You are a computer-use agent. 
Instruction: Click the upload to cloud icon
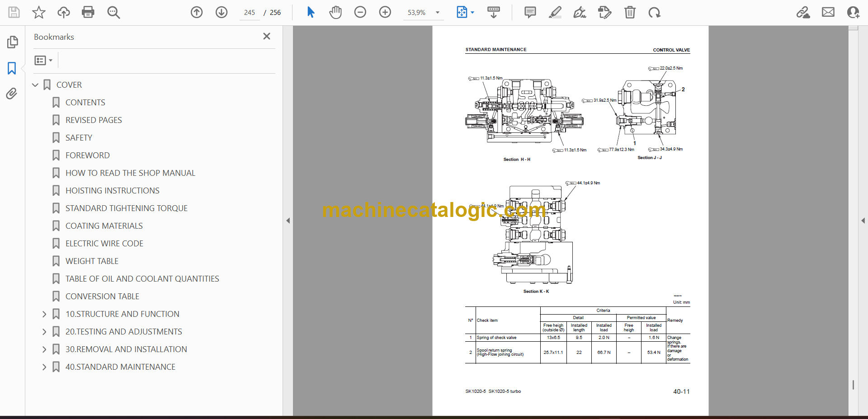pos(64,12)
